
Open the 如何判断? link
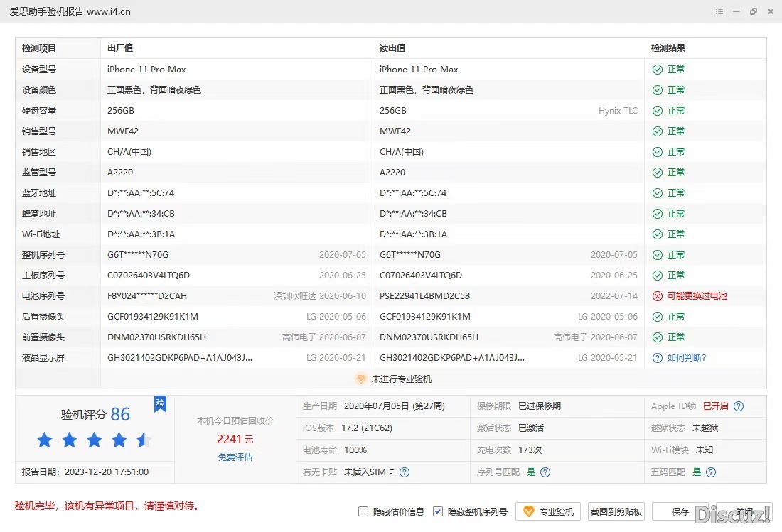click(x=687, y=358)
